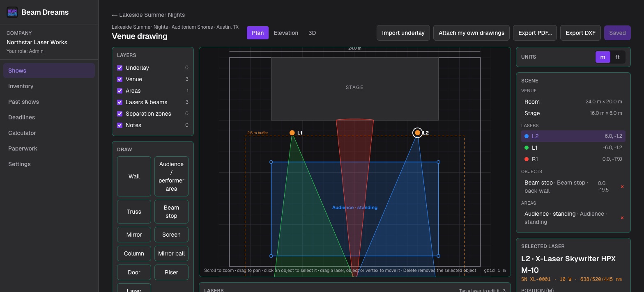Switch units to feet

617,57
